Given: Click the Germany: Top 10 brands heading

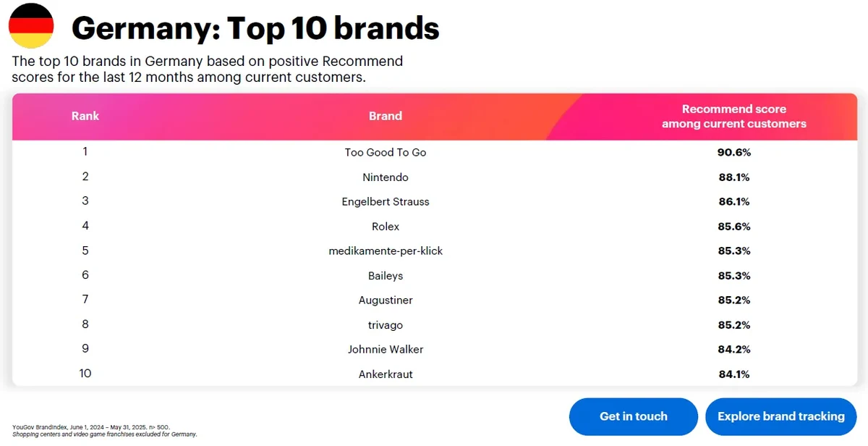Looking at the screenshot, I should [x=255, y=28].
